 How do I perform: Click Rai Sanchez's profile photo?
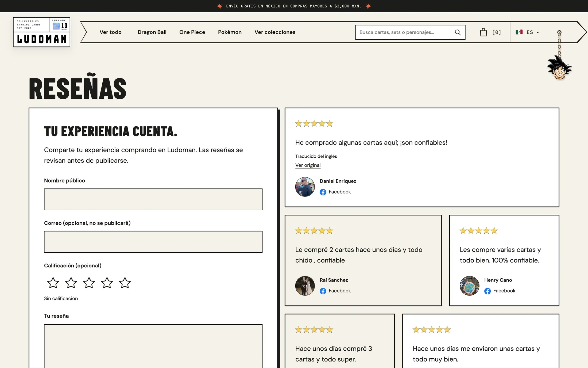[305, 286]
